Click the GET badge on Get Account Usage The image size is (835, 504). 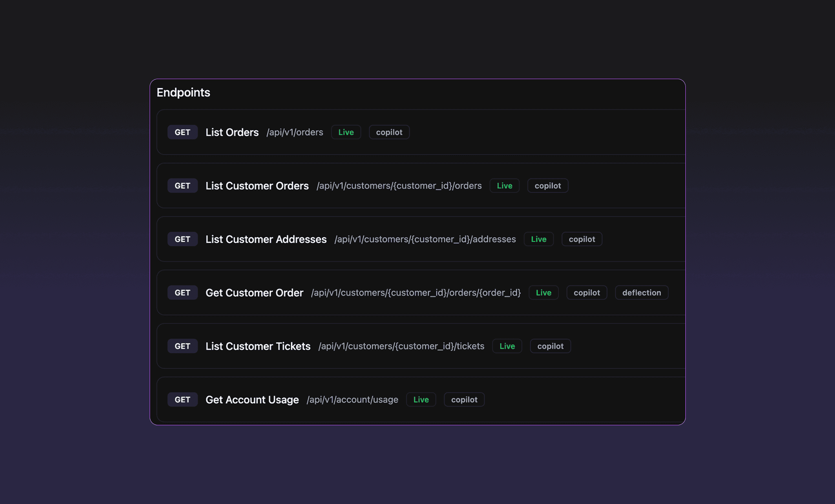point(182,400)
